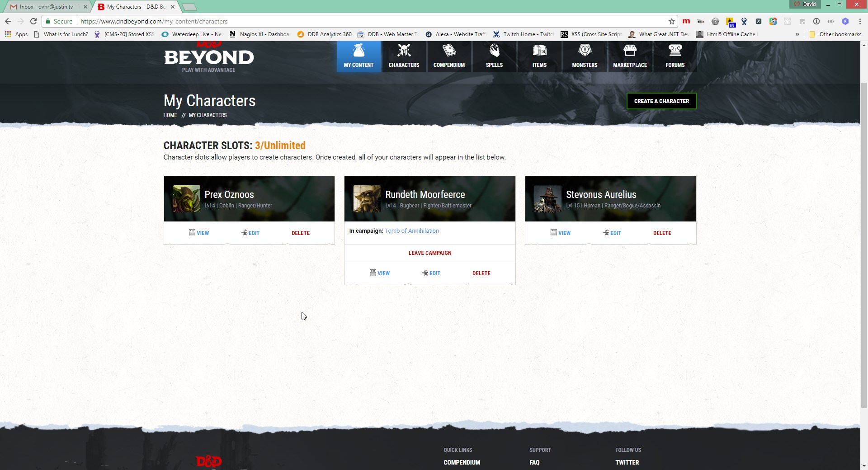Open the Waterdeep Live bookmark
This screenshot has width=868, height=470.
coord(193,34)
